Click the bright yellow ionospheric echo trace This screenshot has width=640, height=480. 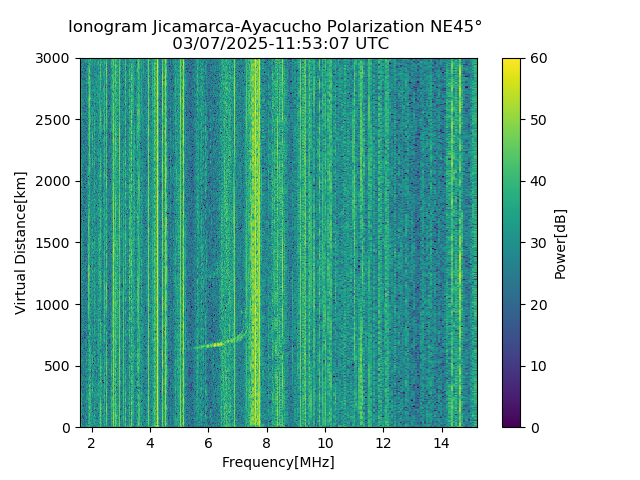(216, 344)
